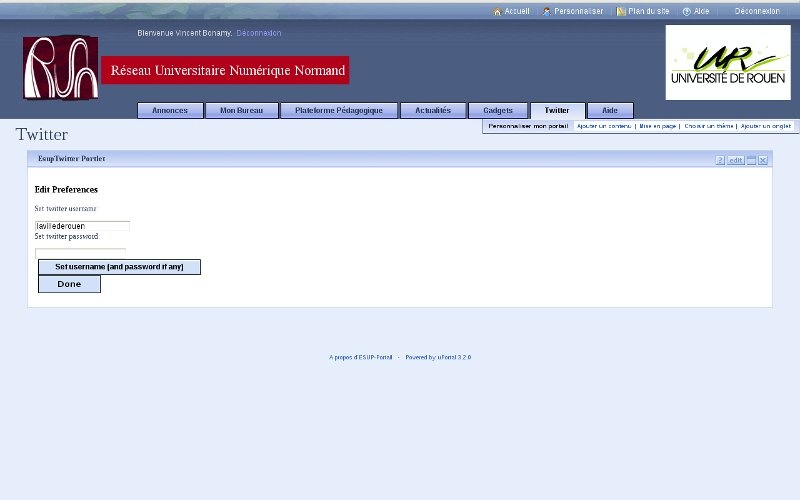Image resolution: width=800 pixels, height=500 pixels.
Task: Click the 'Ajouter un contenu' link
Action: click(604, 127)
